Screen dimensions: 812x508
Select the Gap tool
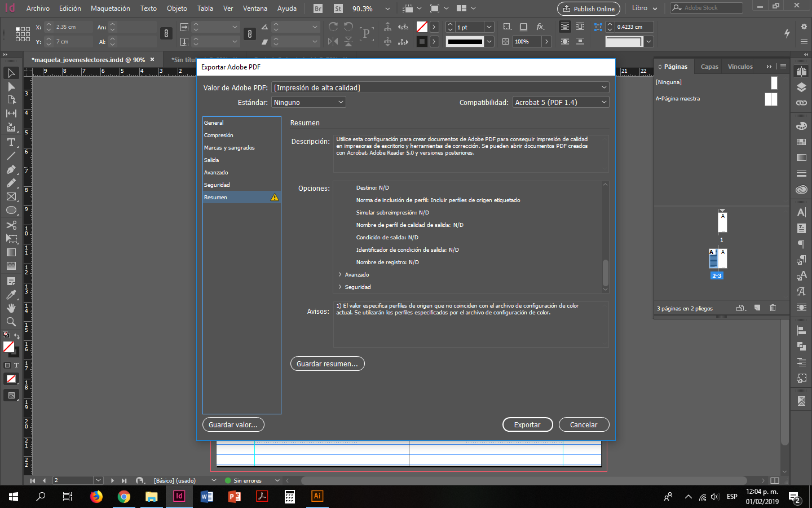click(11, 113)
